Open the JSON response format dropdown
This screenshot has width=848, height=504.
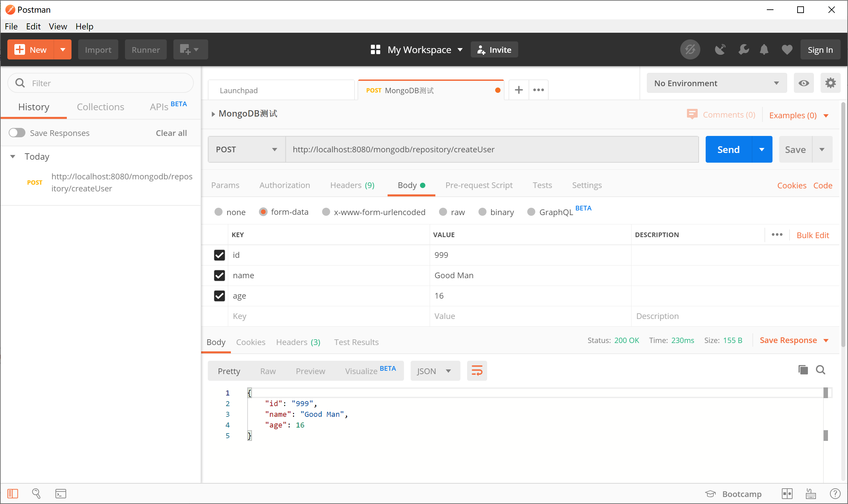pos(435,371)
